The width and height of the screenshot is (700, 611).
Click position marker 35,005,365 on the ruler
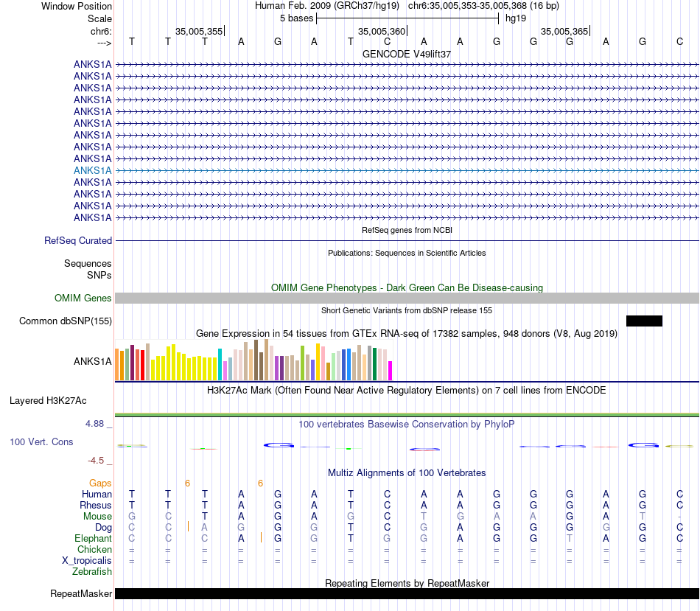564,31
